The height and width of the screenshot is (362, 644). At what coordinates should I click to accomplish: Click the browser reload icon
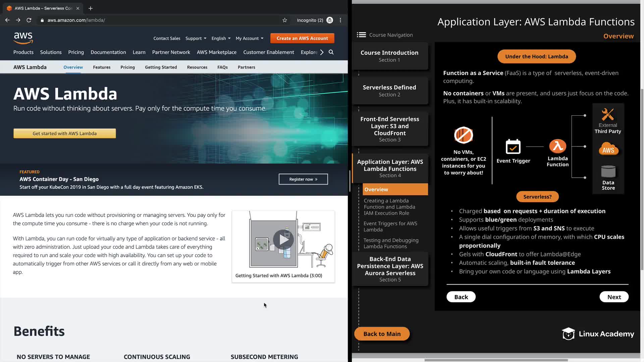[29, 20]
